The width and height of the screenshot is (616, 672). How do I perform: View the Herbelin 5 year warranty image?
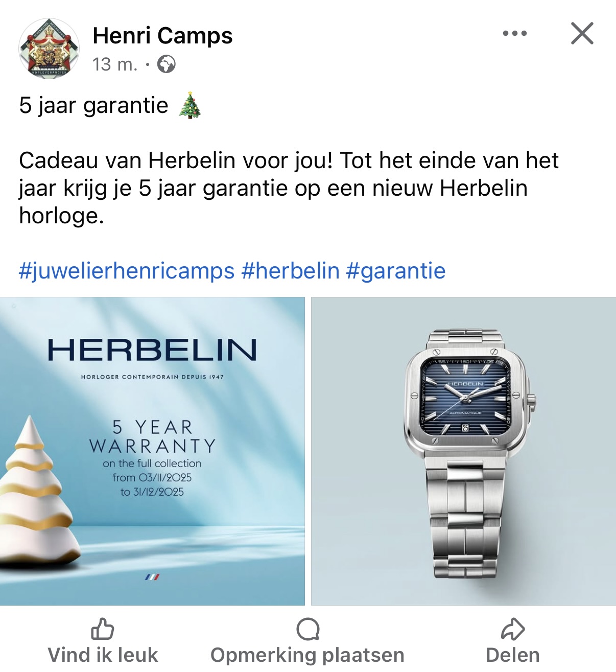pyautogui.click(x=152, y=451)
